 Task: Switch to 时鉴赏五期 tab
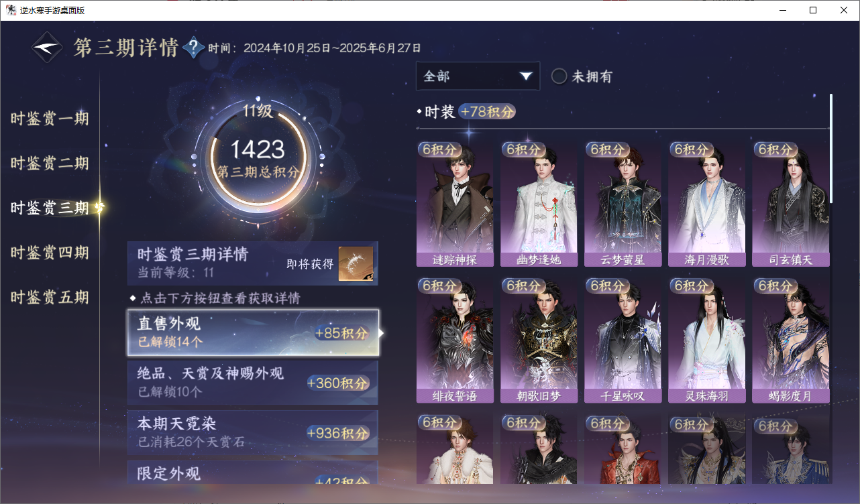[x=50, y=298]
